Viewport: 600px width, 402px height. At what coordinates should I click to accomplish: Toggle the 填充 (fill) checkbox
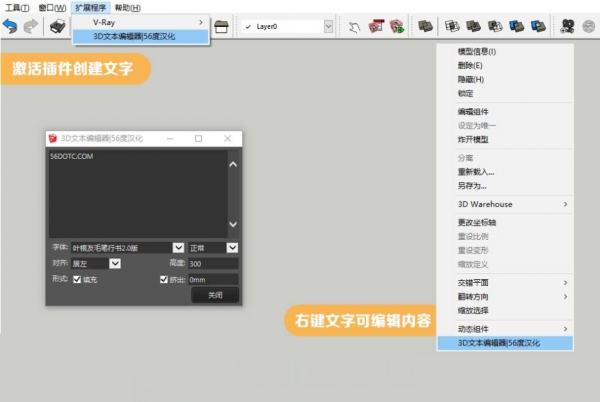point(78,280)
